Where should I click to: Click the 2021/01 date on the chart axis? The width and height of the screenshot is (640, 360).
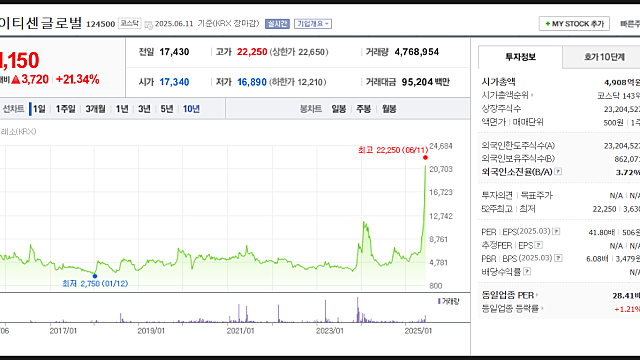pyautogui.click(x=240, y=331)
